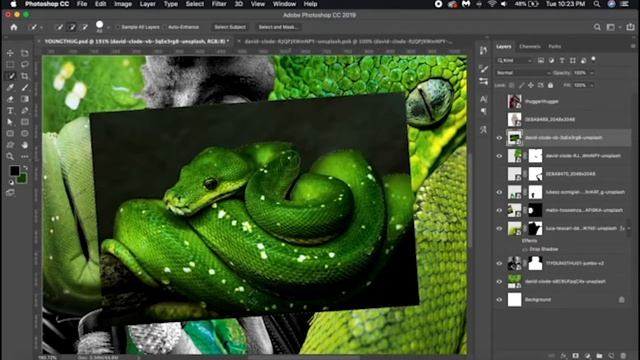This screenshot has width=640, height=360.
Task: Select the Eraser tool
Action: pyautogui.click(x=10, y=99)
